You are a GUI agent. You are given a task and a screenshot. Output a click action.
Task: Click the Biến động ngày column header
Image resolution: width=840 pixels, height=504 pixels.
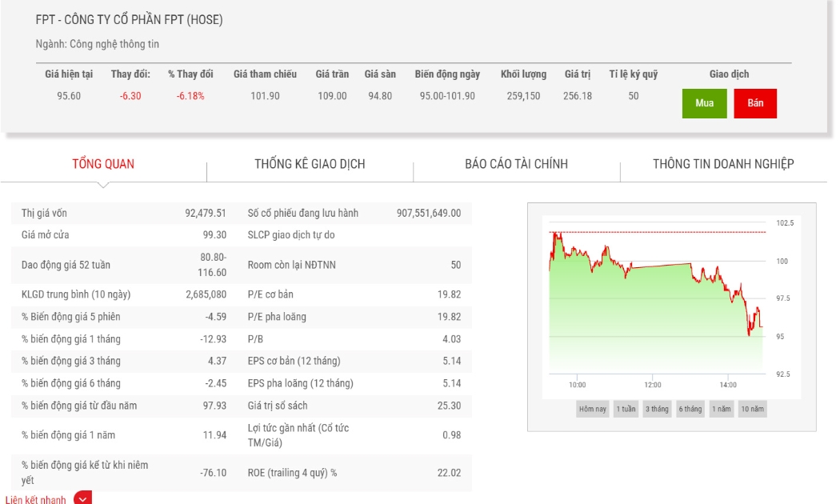(447, 74)
